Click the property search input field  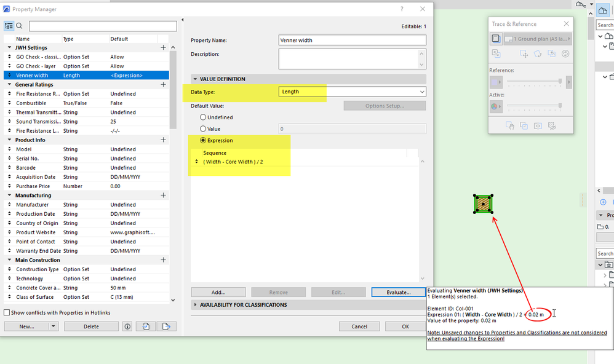pyautogui.click(x=103, y=26)
